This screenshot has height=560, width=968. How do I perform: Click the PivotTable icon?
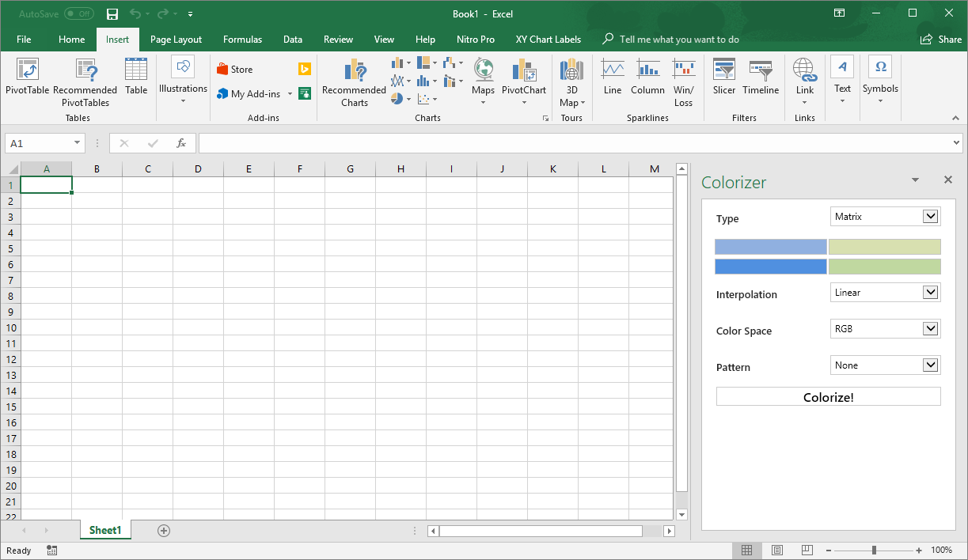coord(27,71)
